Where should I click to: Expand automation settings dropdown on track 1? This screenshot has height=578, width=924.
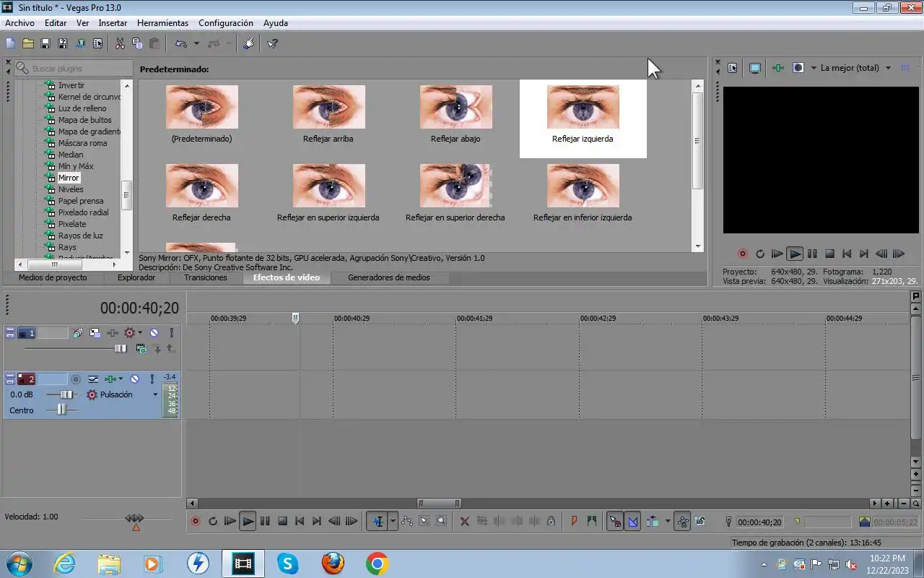click(x=140, y=333)
